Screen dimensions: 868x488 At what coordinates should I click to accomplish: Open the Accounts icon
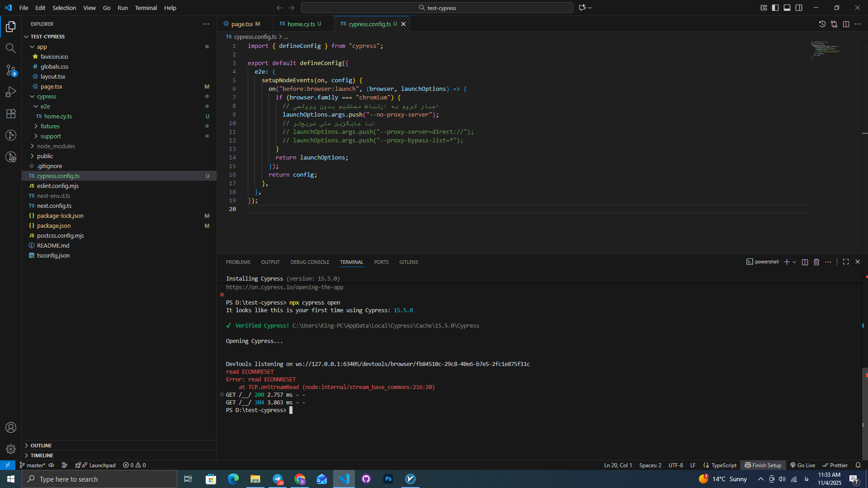(10, 427)
